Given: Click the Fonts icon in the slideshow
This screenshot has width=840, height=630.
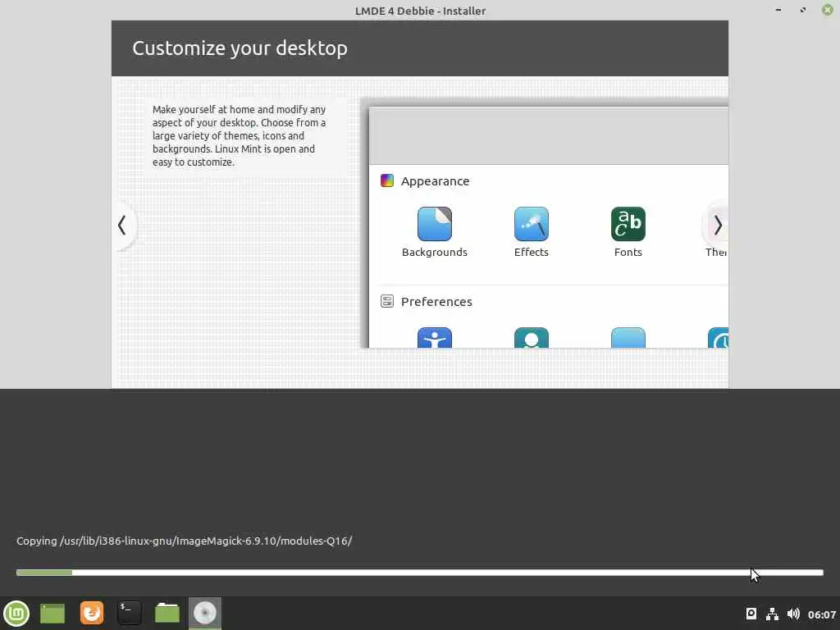Looking at the screenshot, I should point(628,224).
